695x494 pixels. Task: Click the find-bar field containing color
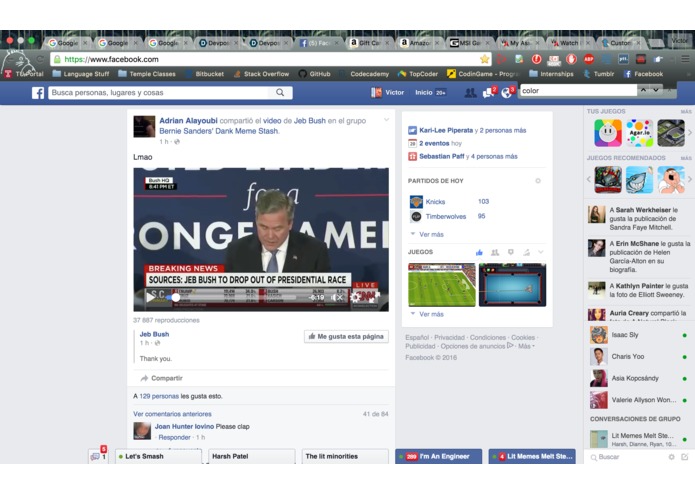coord(578,90)
